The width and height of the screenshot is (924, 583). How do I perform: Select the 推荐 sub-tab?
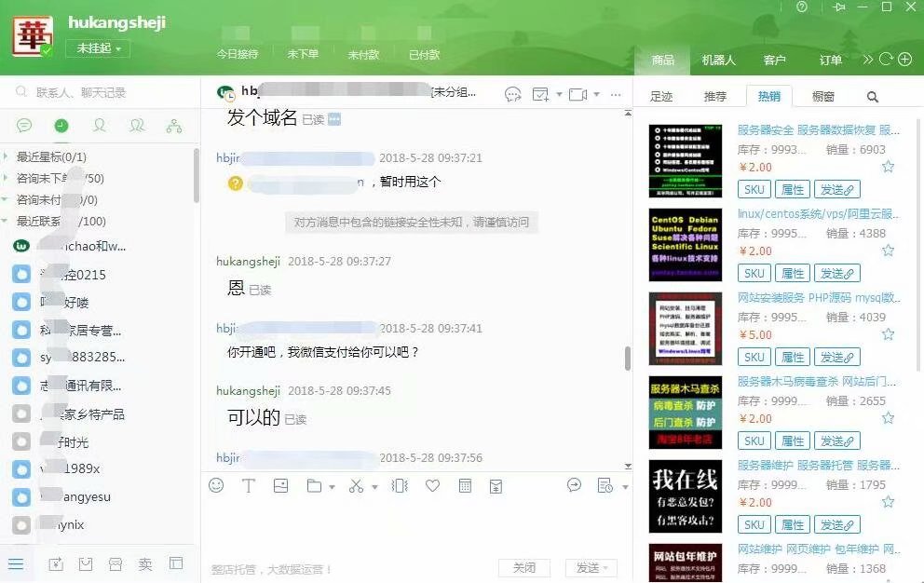click(x=715, y=97)
